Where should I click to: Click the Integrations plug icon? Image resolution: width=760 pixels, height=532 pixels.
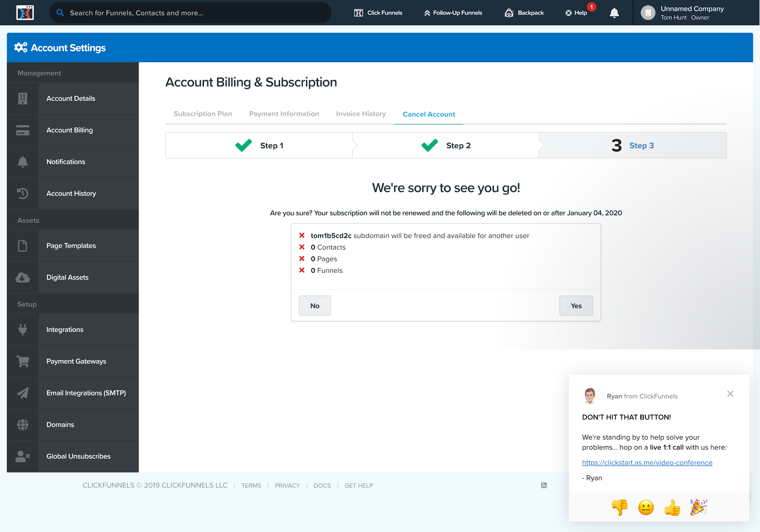point(22,330)
